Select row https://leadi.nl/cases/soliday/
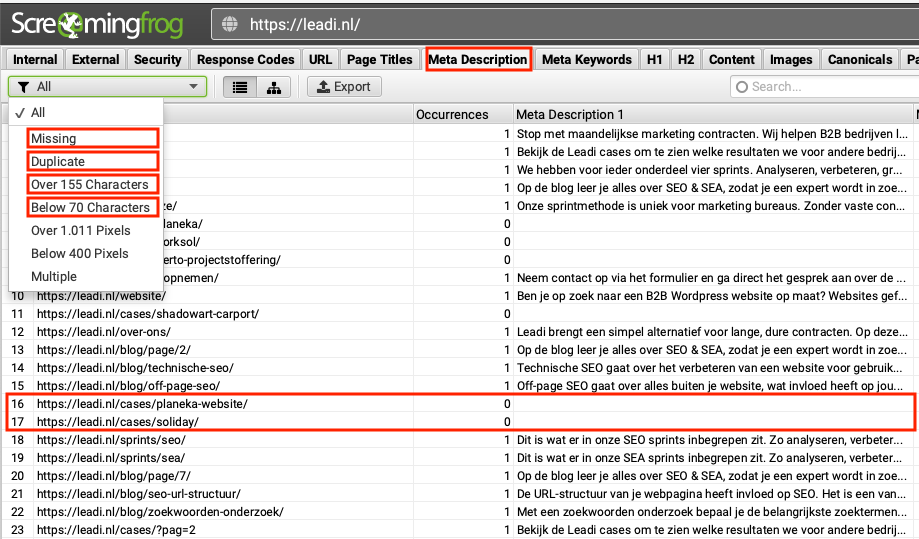This screenshot has height=539, width=919. pos(457,422)
